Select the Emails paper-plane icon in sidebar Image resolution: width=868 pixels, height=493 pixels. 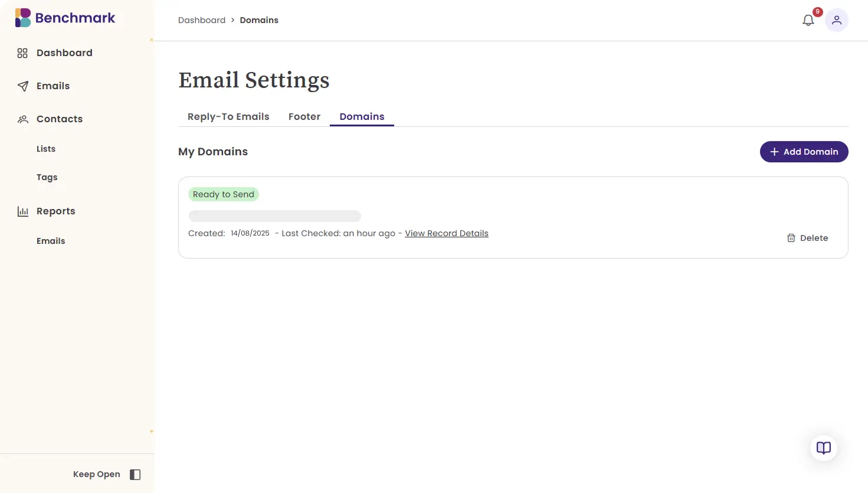(x=22, y=86)
